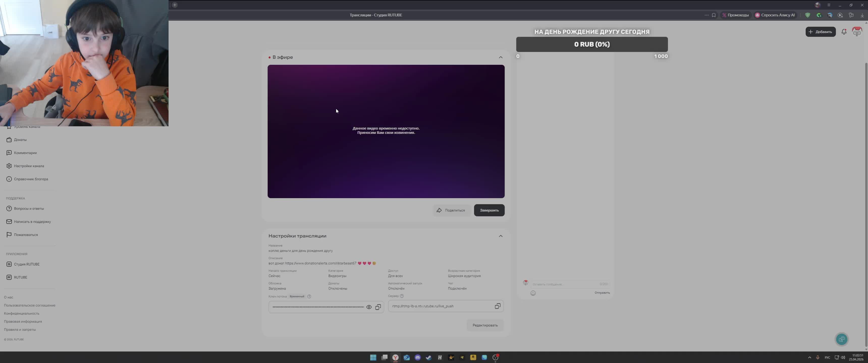Reveal the stream key with eye icon
The height and width of the screenshot is (363, 868).
(x=369, y=307)
